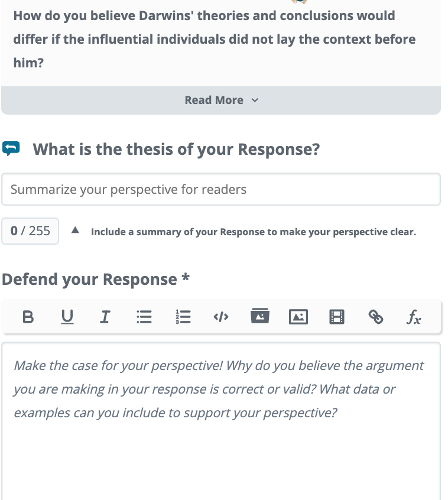Insert an image into the response
The image size is (448, 500).
298,317
